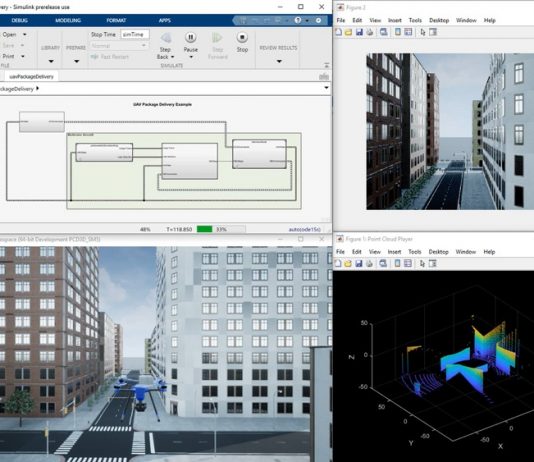Open File menu in Figure 2 window

pos(341,20)
